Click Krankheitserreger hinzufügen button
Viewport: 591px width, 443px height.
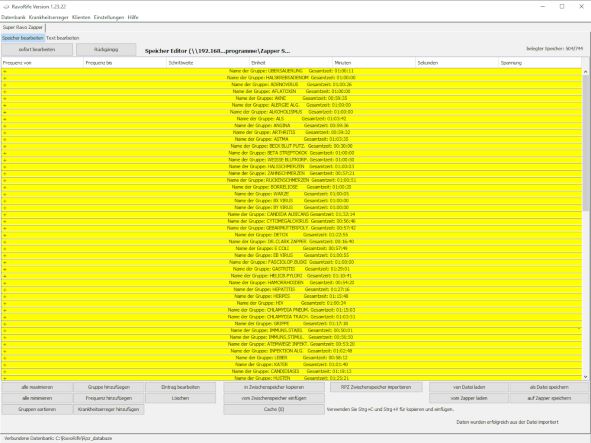[x=109, y=409]
